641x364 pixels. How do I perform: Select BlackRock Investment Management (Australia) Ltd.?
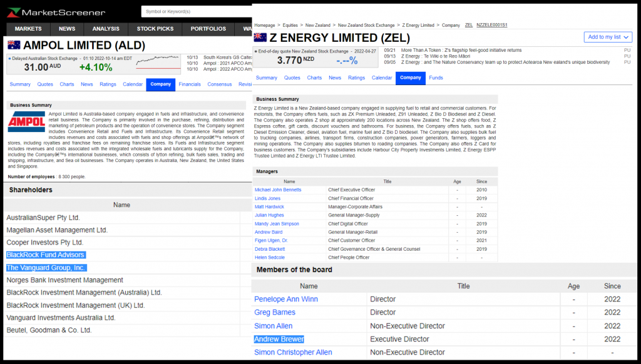tap(85, 293)
